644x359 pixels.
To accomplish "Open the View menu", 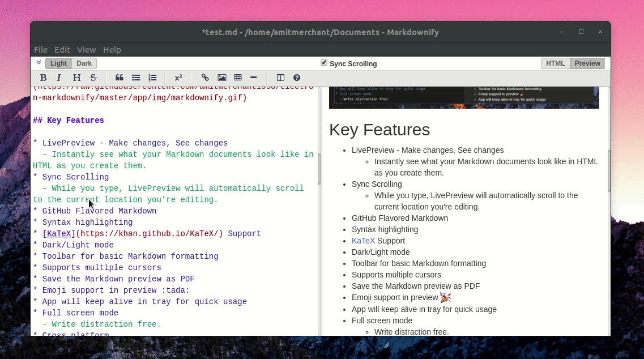I will [86, 50].
